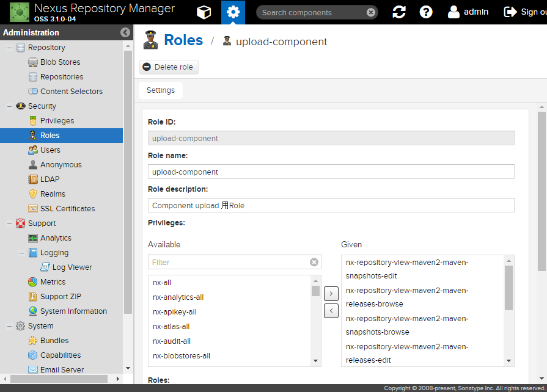The height and width of the screenshot is (392, 547).
Task: Open Email Server in sidebar
Action: [x=62, y=369]
